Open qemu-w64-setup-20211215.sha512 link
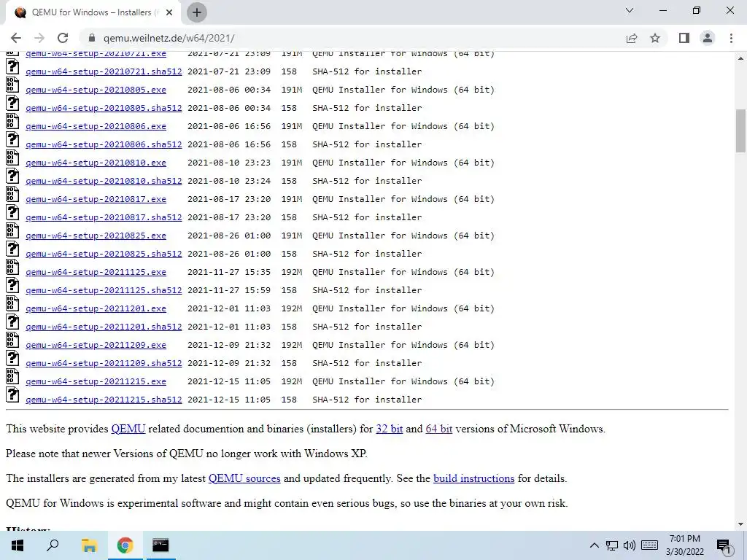Viewport: 747px width, 560px height. pyautogui.click(x=104, y=400)
